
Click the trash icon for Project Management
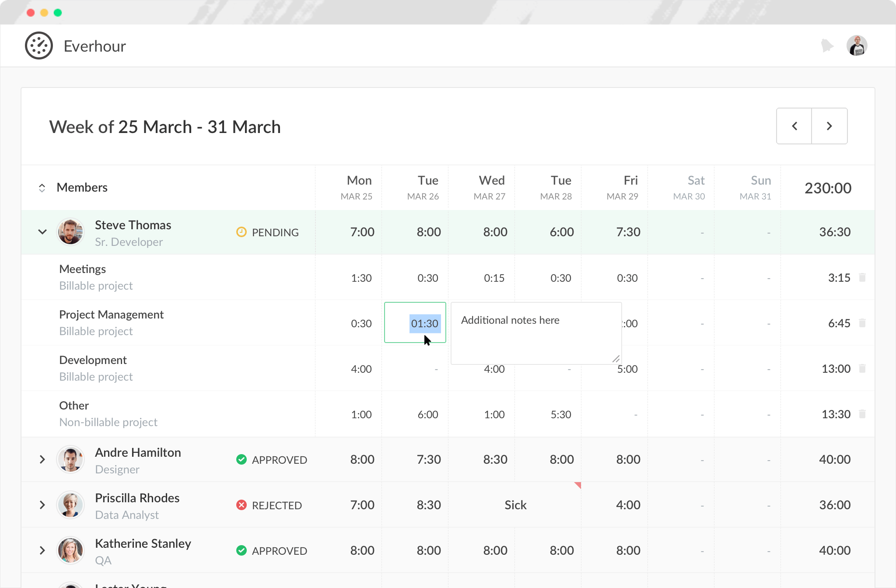pos(862,323)
